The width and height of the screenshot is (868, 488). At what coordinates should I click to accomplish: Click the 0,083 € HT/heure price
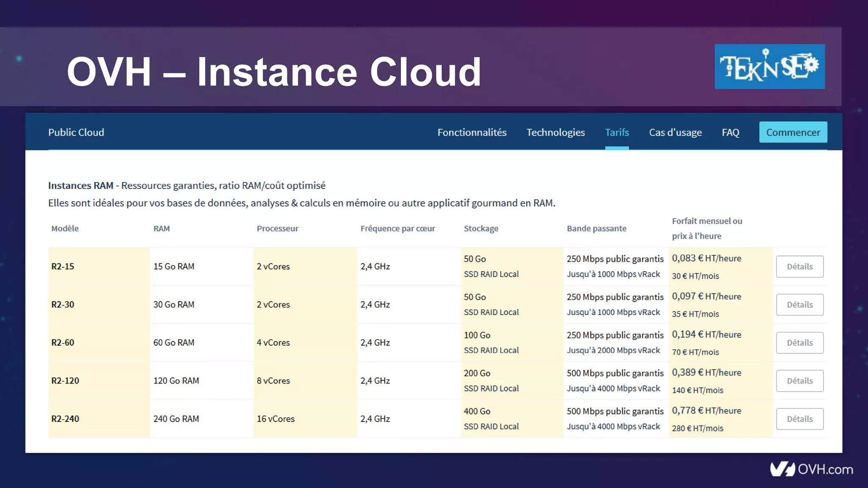pyautogui.click(x=707, y=258)
